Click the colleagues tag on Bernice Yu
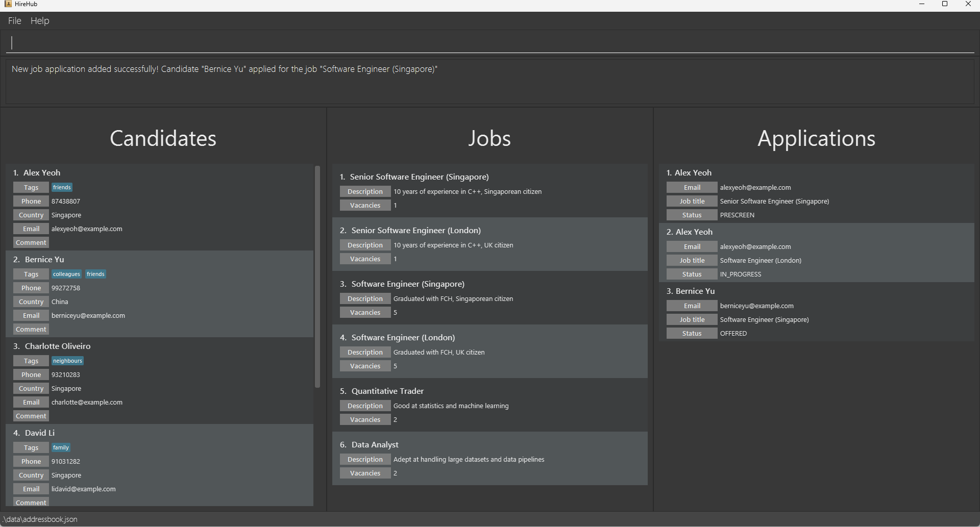The image size is (980, 527). pos(67,274)
